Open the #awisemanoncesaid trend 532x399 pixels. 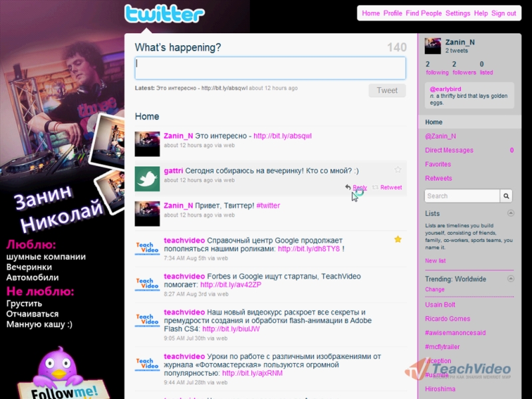tap(456, 333)
